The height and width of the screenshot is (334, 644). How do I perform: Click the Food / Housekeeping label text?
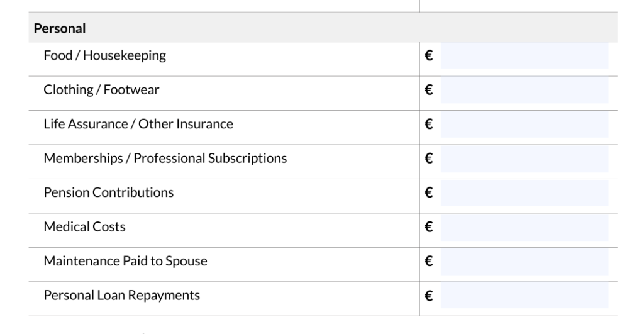click(x=104, y=56)
